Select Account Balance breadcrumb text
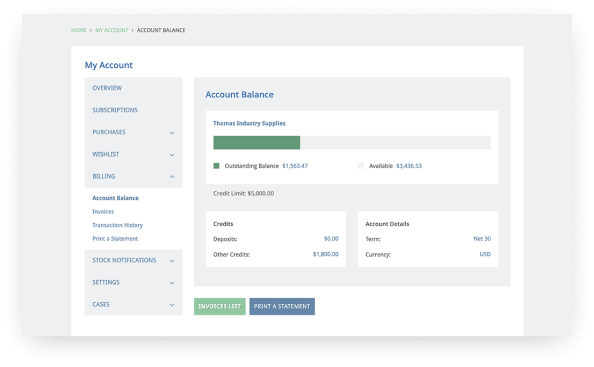The height and width of the screenshot is (367, 594). pos(161,30)
